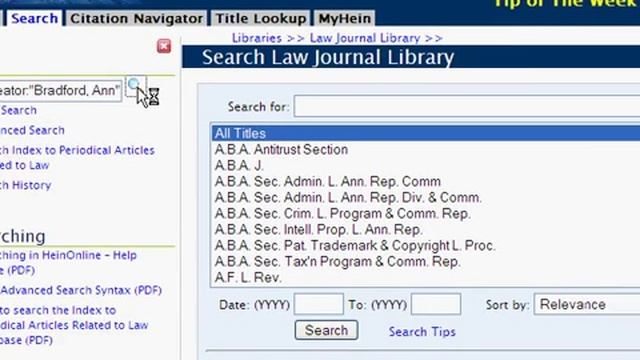Open how to search Index to Periodical Articles PDF

tap(74, 325)
